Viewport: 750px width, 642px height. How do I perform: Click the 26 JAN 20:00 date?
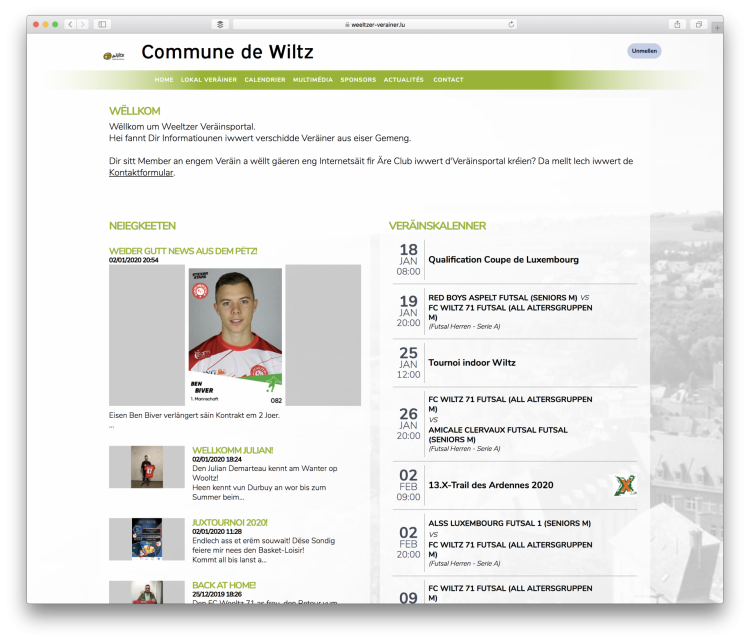click(408, 424)
